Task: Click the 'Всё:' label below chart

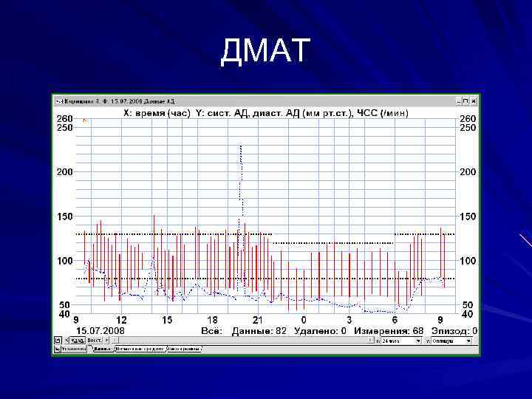Action: coord(212,331)
